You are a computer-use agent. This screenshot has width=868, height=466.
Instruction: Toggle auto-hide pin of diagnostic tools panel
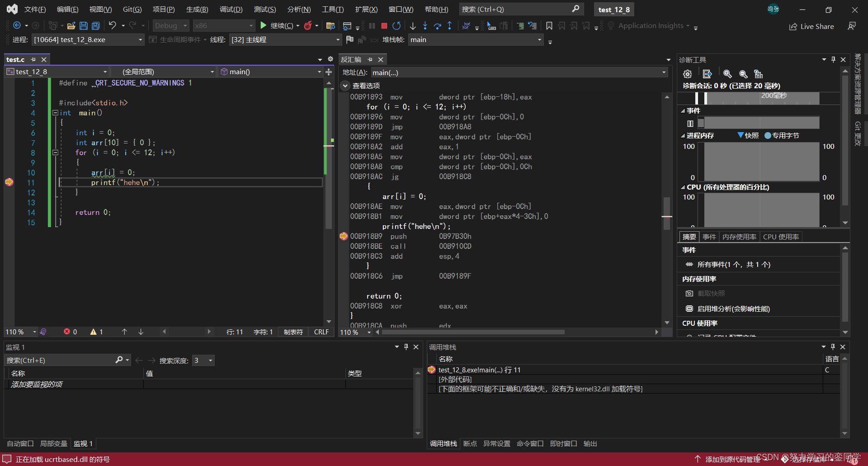coord(833,59)
